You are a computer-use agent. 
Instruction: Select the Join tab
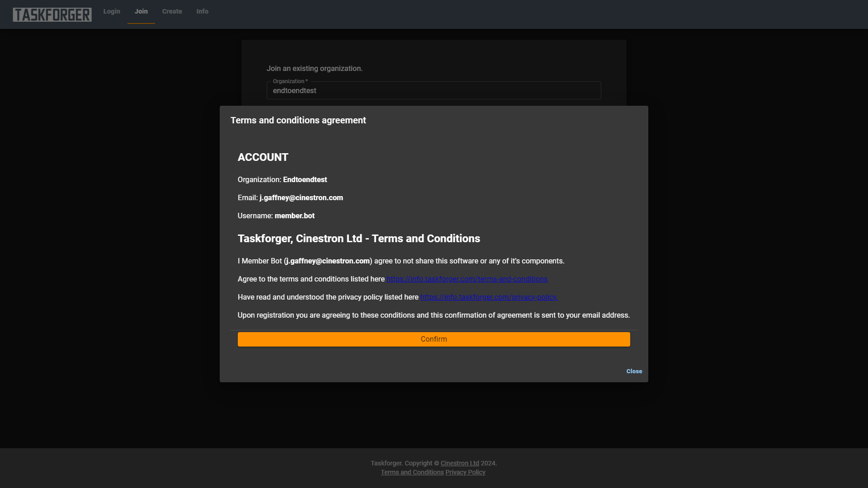click(x=141, y=11)
